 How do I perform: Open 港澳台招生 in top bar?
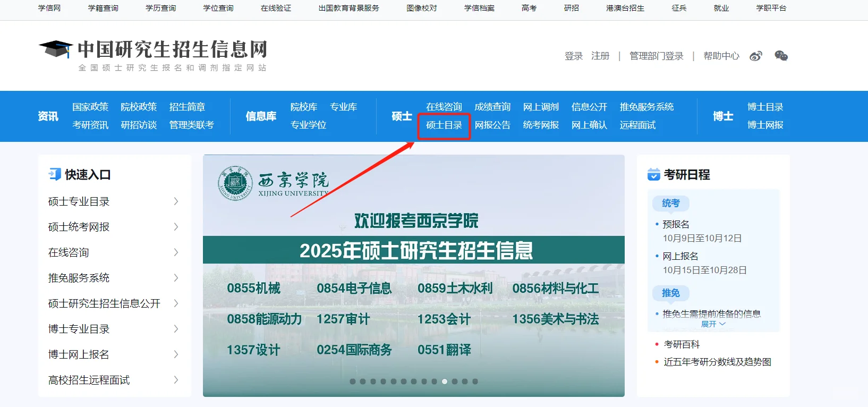(625, 8)
